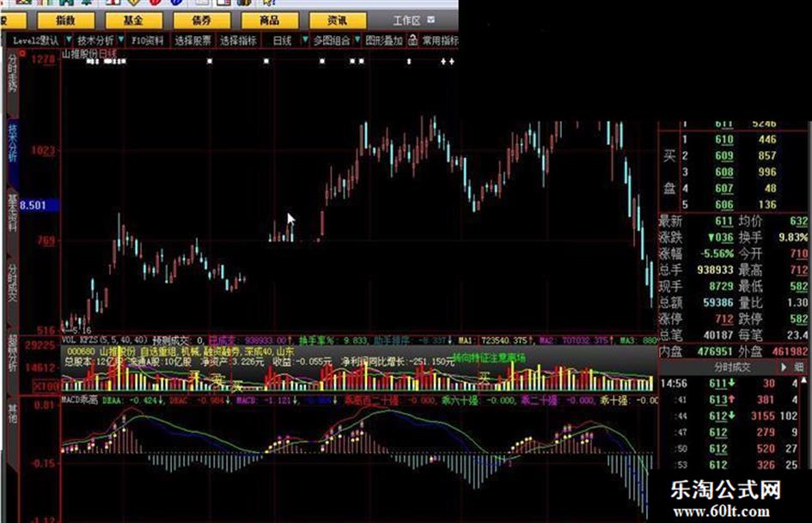The height and width of the screenshot is (523, 812).
Task: Toggle the lock icon in toolbar
Action: [412, 40]
